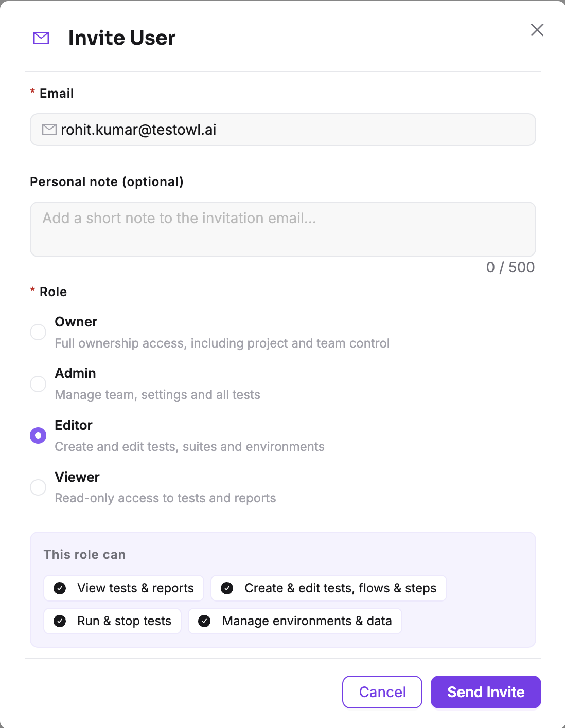Click the Send Invite button
Image resolution: width=565 pixels, height=728 pixels.
click(x=486, y=692)
